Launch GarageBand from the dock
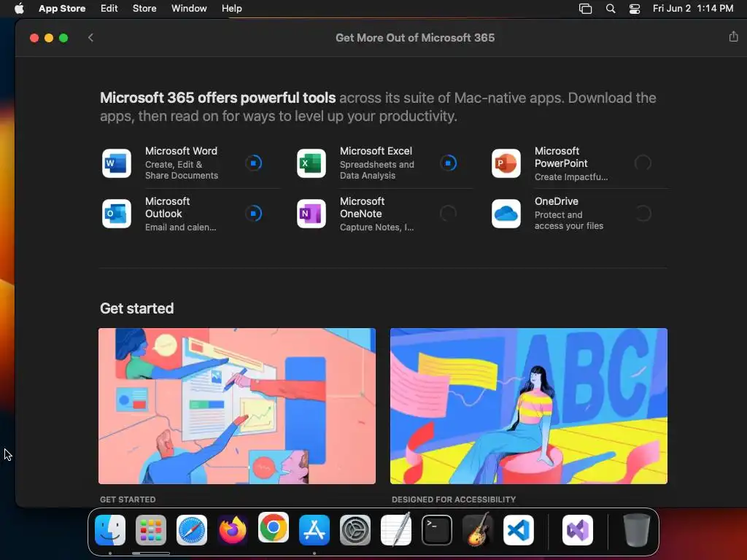This screenshot has height=560, width=747. (x=478, y=529)
